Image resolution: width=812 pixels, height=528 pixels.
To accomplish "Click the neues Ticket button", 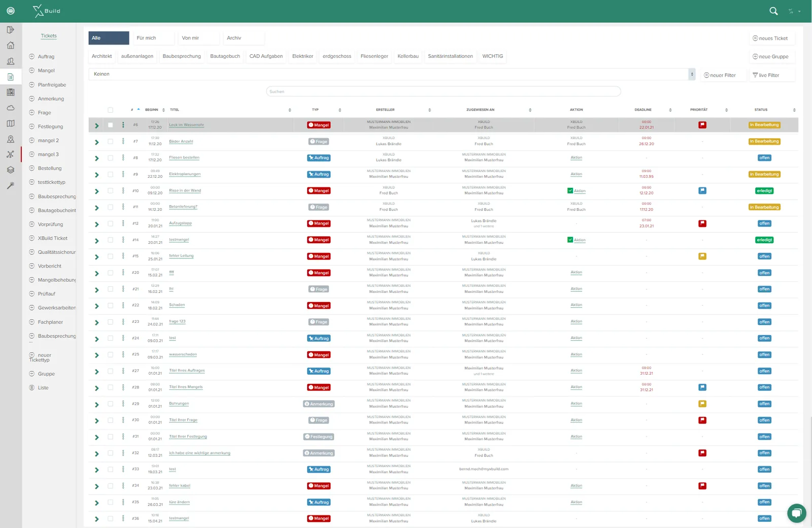I will point(770,39).
